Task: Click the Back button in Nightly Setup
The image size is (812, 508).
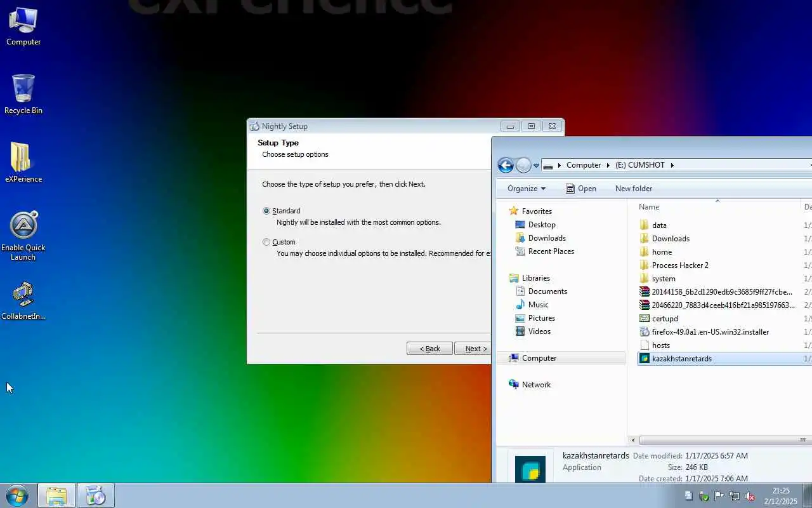Action: point(429,349)
